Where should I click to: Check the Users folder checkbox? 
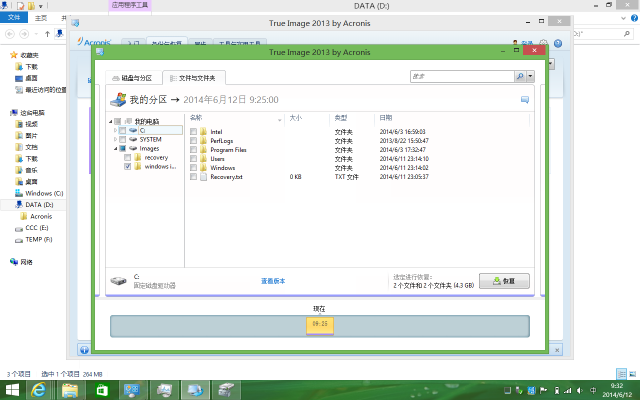[x=193, y=158]
